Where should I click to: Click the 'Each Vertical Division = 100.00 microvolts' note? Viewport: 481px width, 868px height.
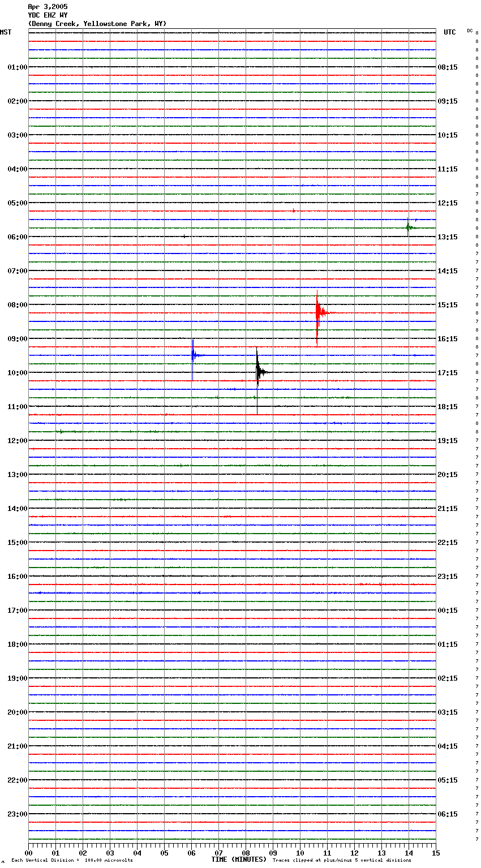click(72, 861)
